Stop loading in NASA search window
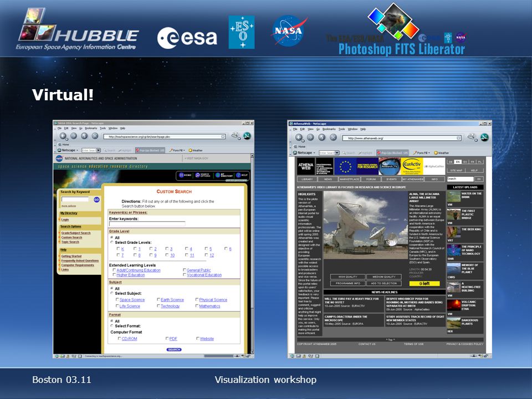Viewport: 532px width, 399px height. click(x=95, y=136)
